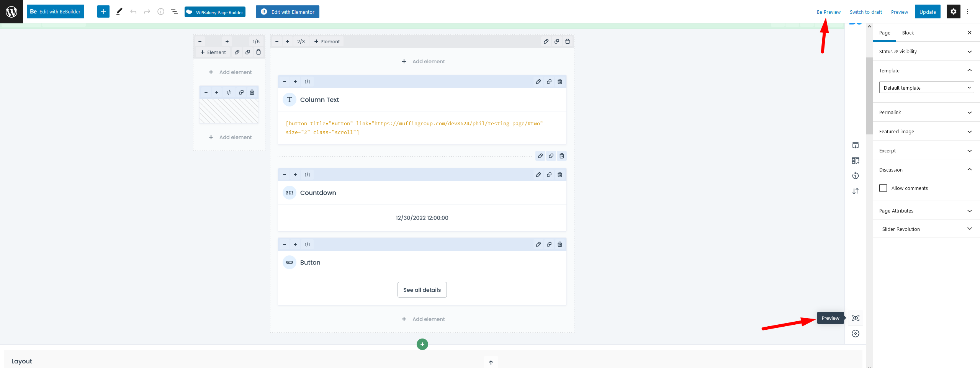
Task: Click green add section plus button
Action: [422, 344]
